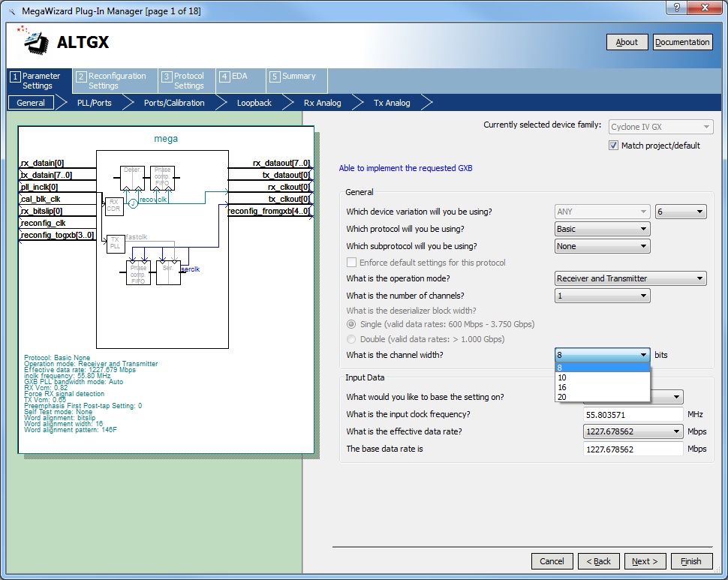Click the About button

tap(627, 42)
